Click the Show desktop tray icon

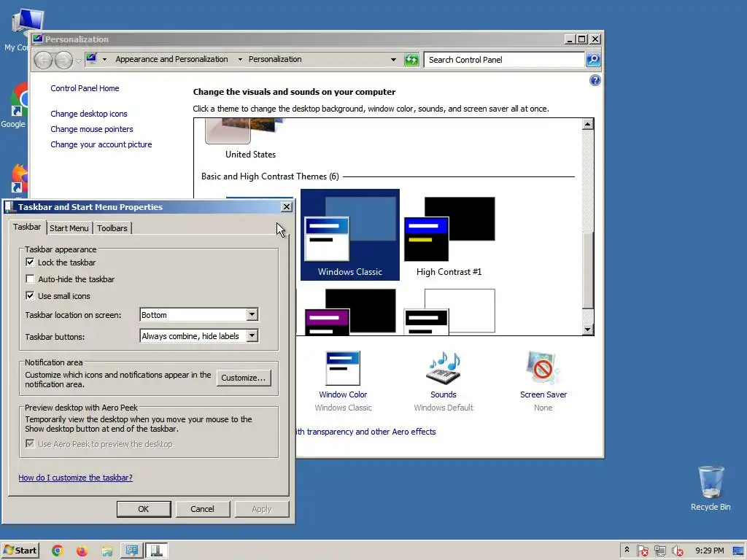click(739, 551)
